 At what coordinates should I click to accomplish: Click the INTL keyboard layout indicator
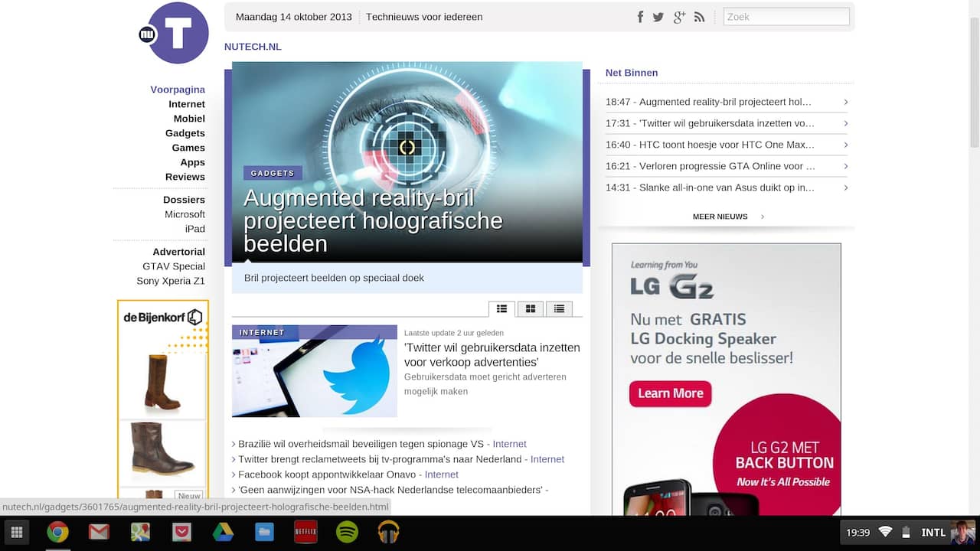[x=933, y=532]
